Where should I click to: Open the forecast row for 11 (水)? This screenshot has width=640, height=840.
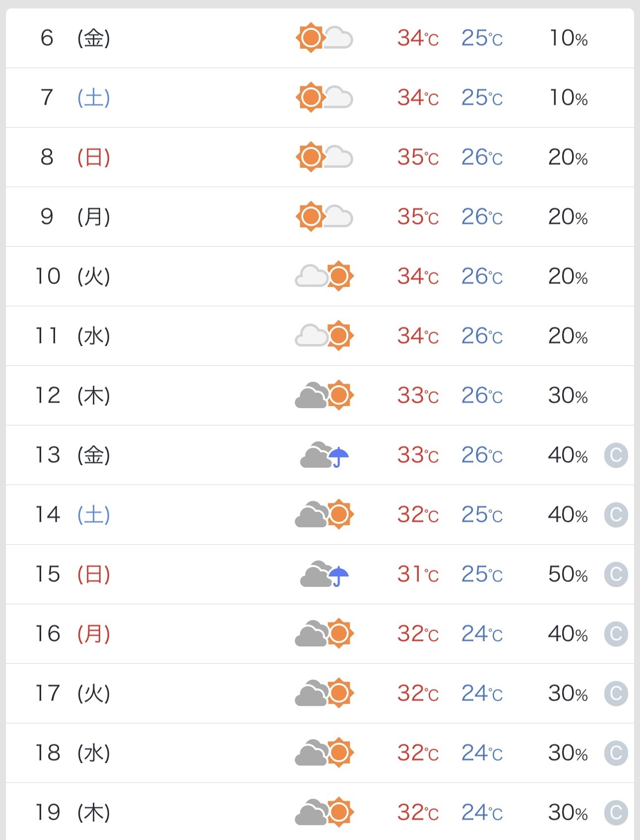click(320, 336)
